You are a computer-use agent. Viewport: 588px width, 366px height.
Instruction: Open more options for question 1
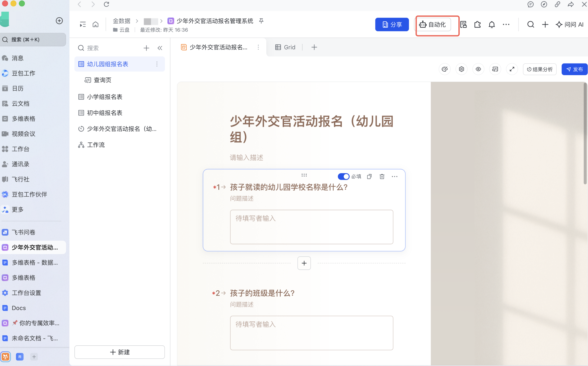point(395,176)
